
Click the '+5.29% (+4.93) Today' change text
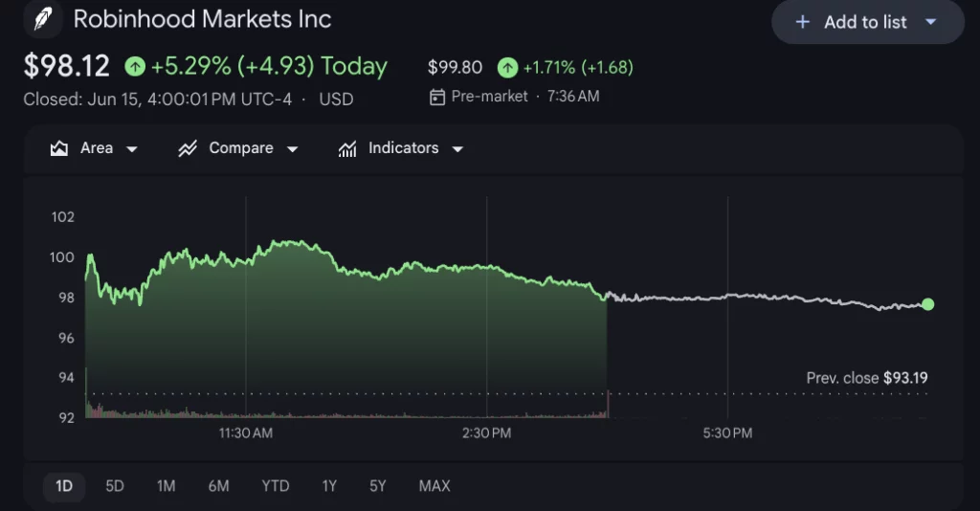click(269, 66)
